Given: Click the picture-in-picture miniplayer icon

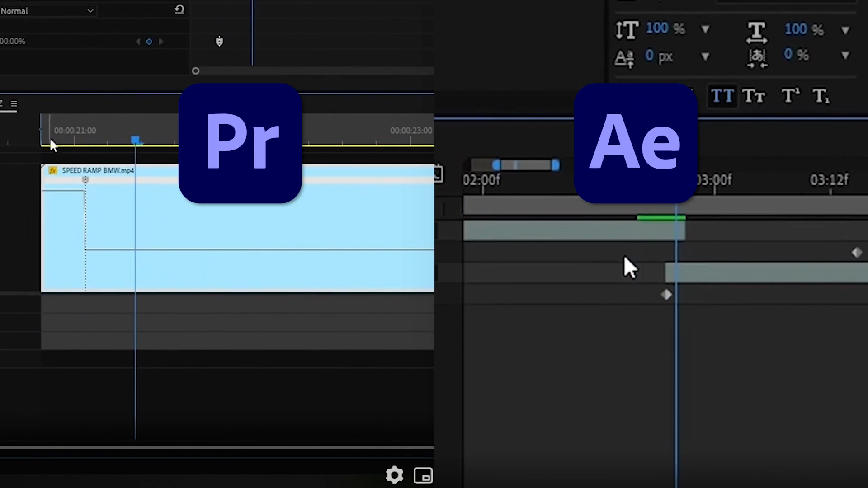Looking at the screenshot, I should [x=423, y=475].
